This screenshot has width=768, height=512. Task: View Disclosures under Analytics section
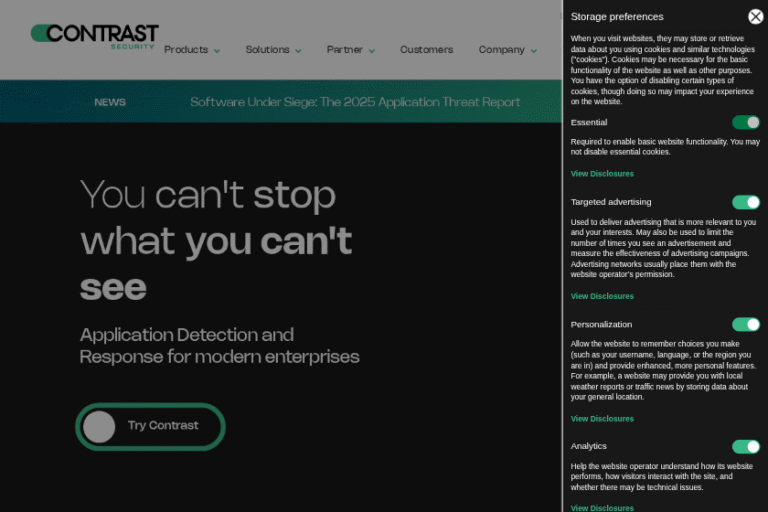pos(602,507)
